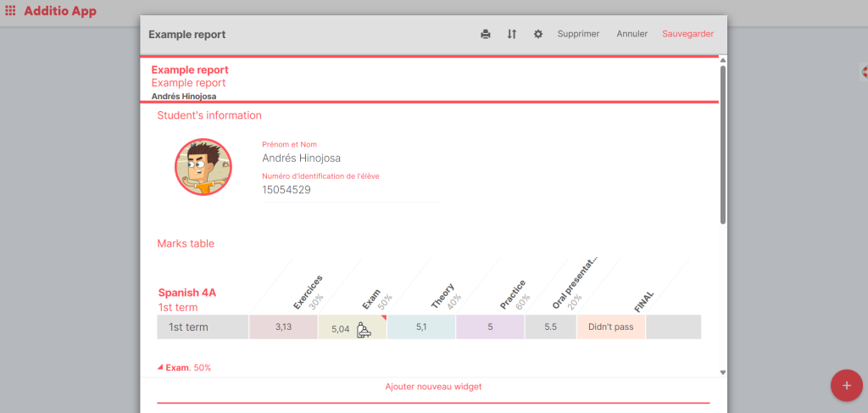Viewport: 868px width, 413px height.
Task: Print the Example report
Action: coord(486,34)
